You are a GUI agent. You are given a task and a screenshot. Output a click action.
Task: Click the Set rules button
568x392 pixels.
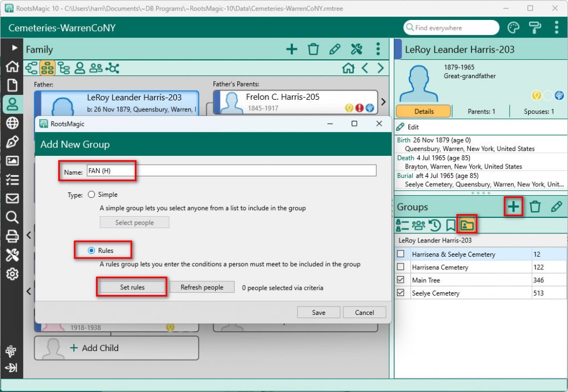click(x=132, y=287)
